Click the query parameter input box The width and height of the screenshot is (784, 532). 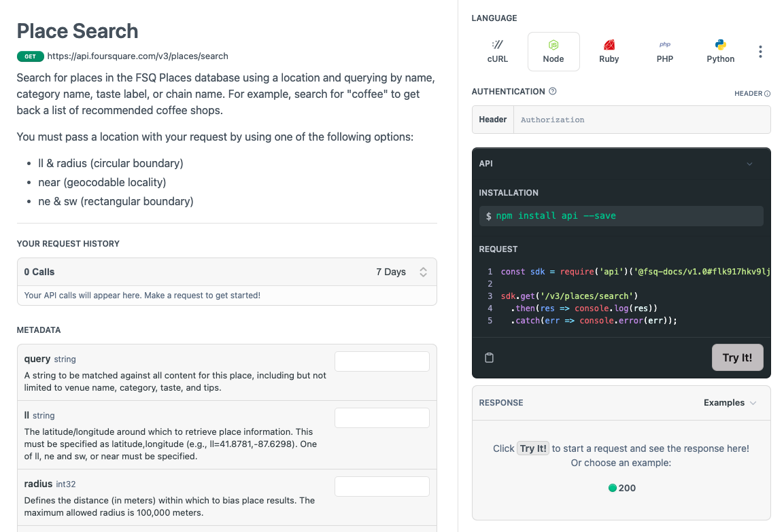pyautogui.click(x=382, y=361)
